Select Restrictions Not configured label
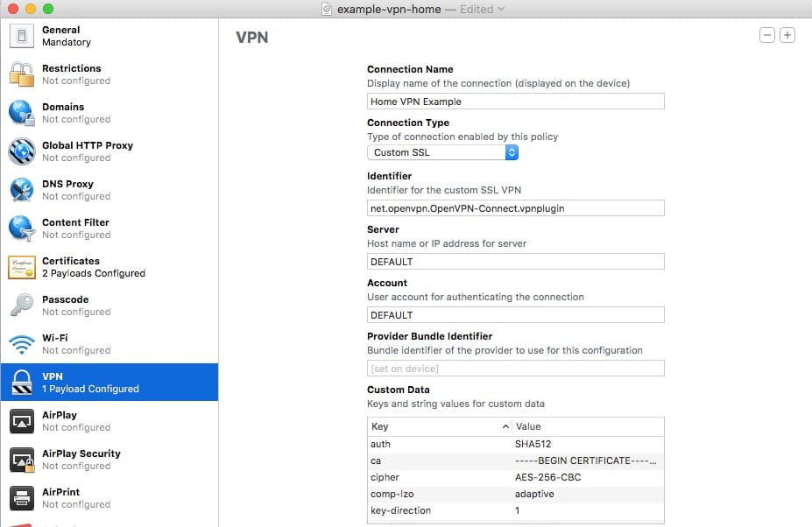This screenshot has width=812, height=527. tap(76, 74)
